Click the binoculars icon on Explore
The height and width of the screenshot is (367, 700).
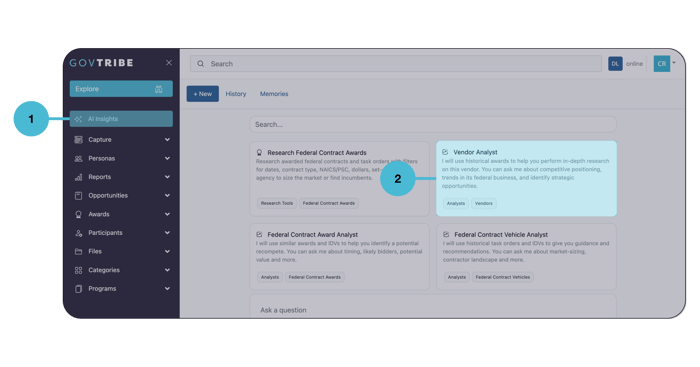click(158, 89)
